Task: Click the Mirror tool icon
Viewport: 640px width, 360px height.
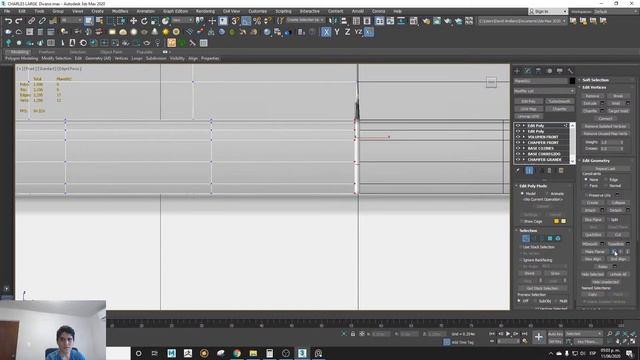Action: click(333, 20)
